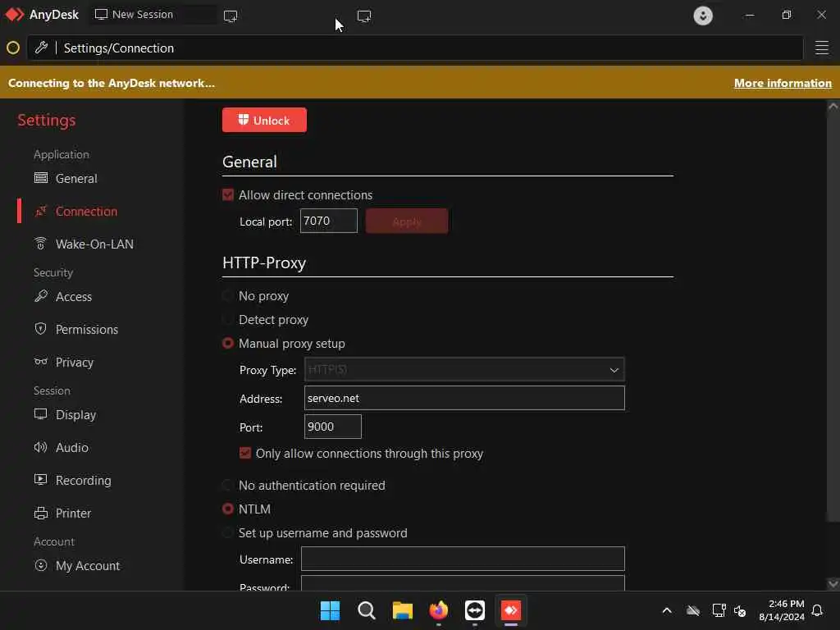Screen dimensions: 840x630
Task: Click the Apply button next to local port
Action: [407, 221]
